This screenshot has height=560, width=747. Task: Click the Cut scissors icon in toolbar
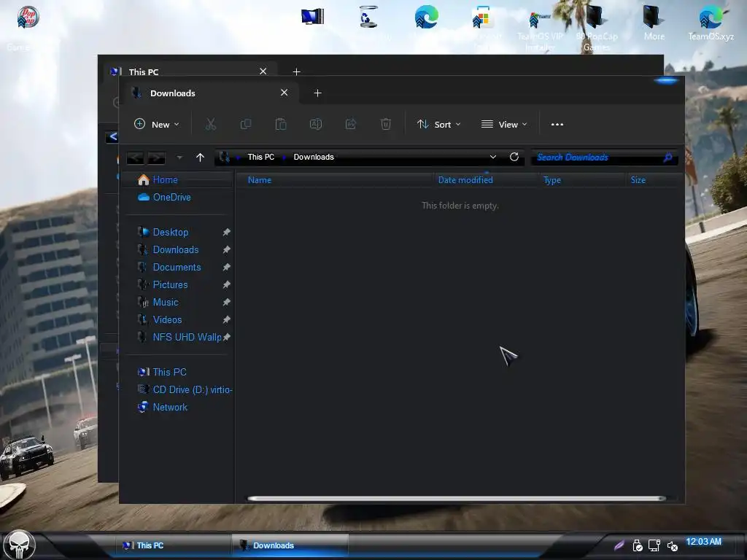(211, 124)
